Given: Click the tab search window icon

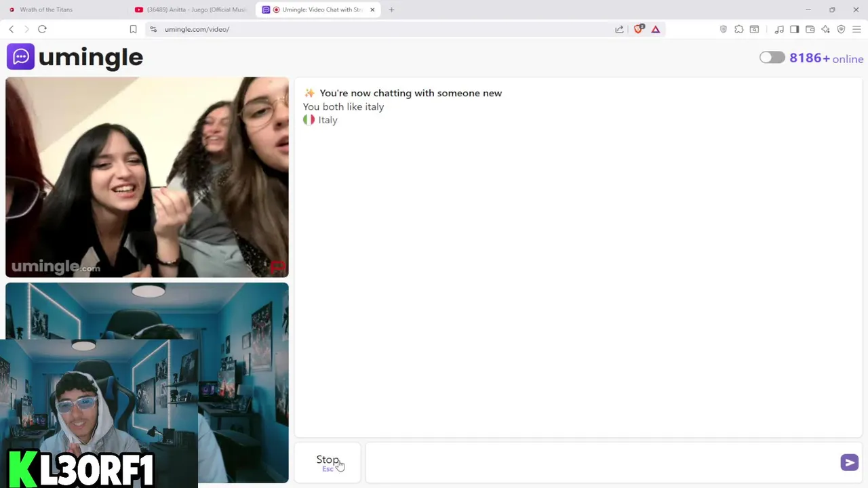Looking at the screenshot, I should (754, 29).
